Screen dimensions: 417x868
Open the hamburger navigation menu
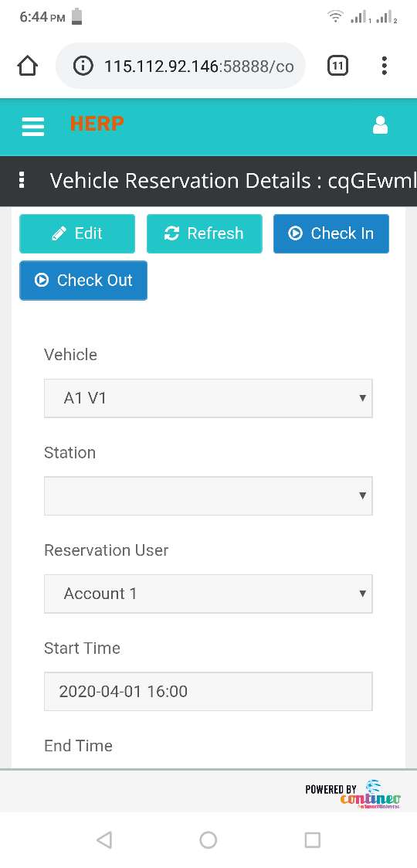click(32, 127)
